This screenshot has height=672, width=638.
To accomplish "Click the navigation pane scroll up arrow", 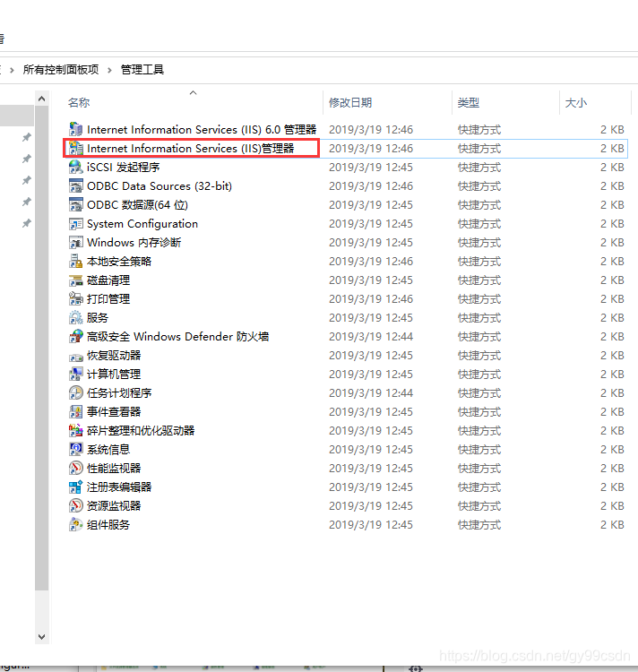I will click(x=41, y=99).
